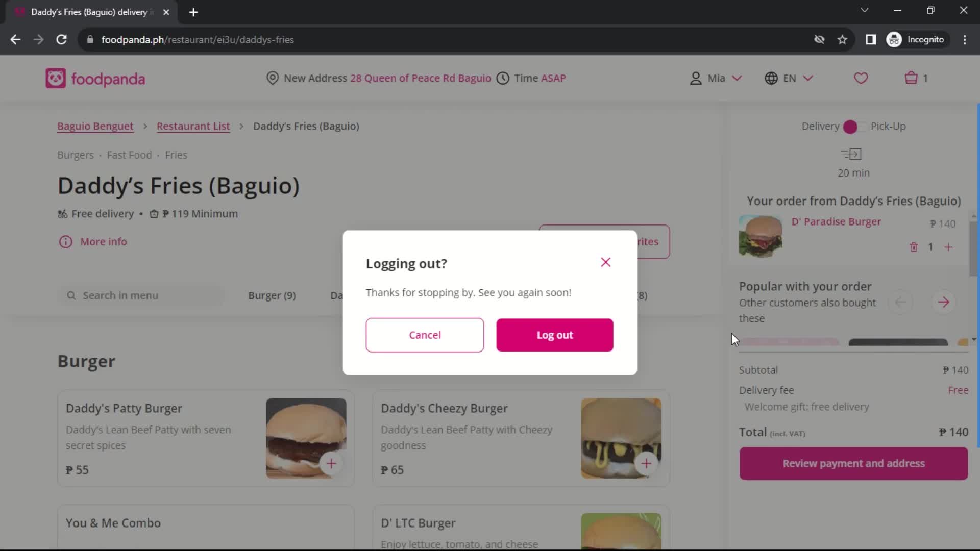Click the user profile icon

click(695, 78)
